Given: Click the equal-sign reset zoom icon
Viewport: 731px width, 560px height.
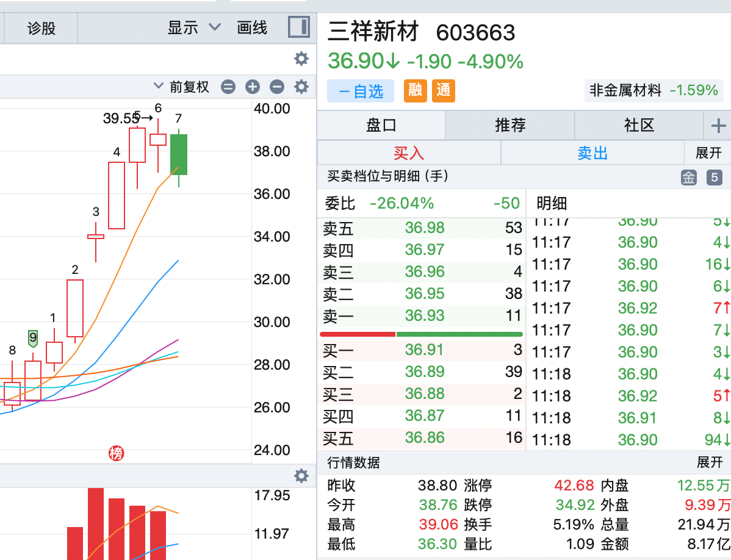Looking at the screenshot, I should point(228,87).
